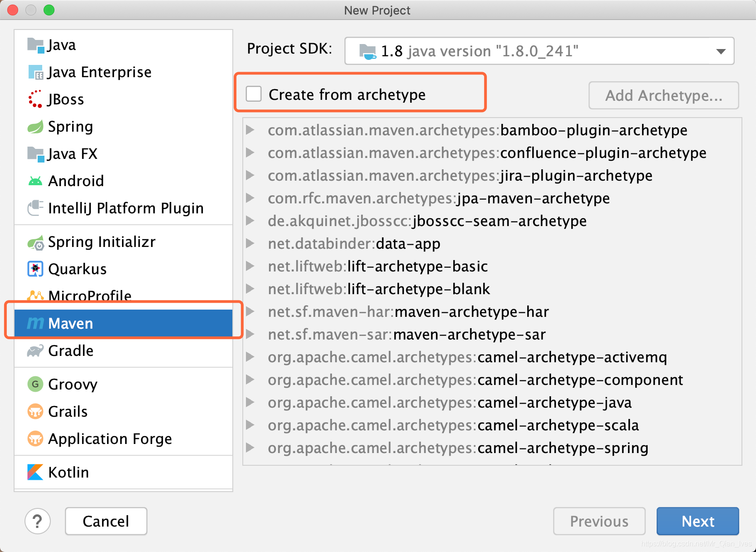Choose the Java Enterprise category
This screenshot has height=552, width=756.
tap(99, 72)
